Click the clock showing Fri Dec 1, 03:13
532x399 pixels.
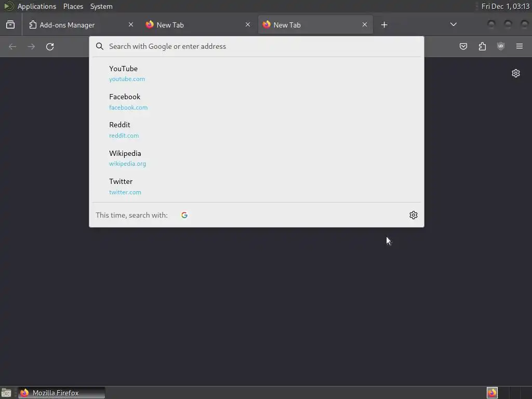point(505,6)
